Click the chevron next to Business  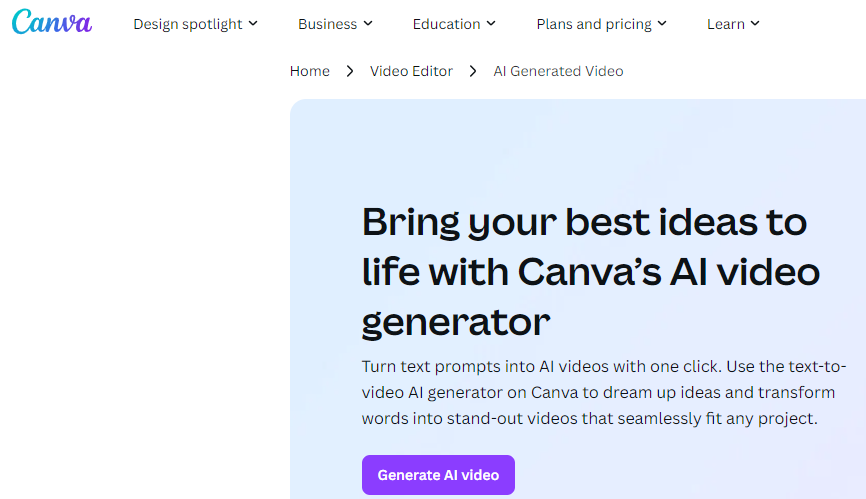[x=368, y=23]
